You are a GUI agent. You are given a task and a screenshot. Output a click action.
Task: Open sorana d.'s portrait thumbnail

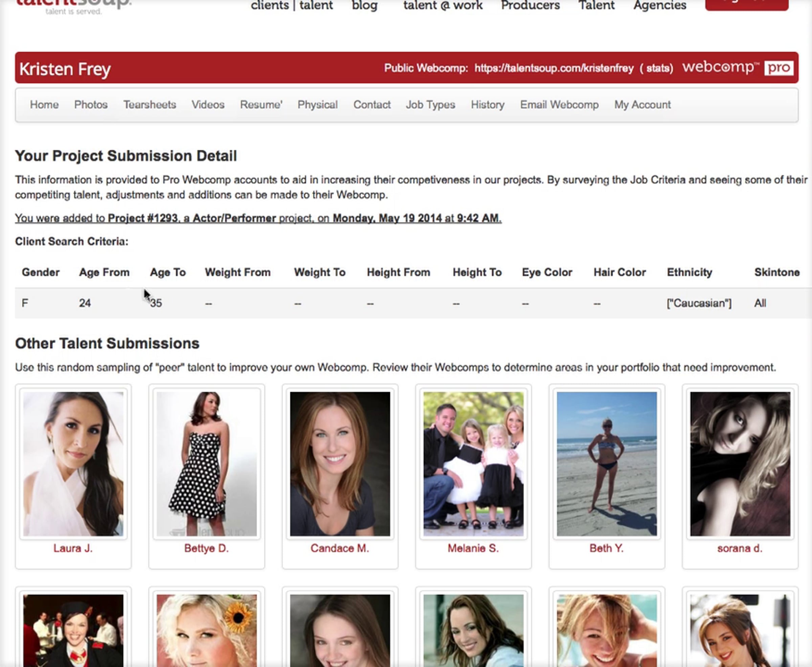740,463
